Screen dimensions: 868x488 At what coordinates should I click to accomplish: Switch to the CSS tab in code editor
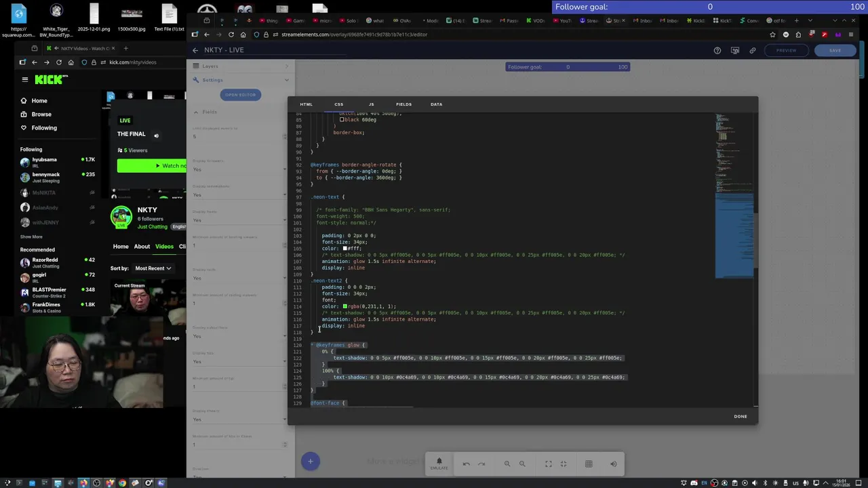[338, 104]
